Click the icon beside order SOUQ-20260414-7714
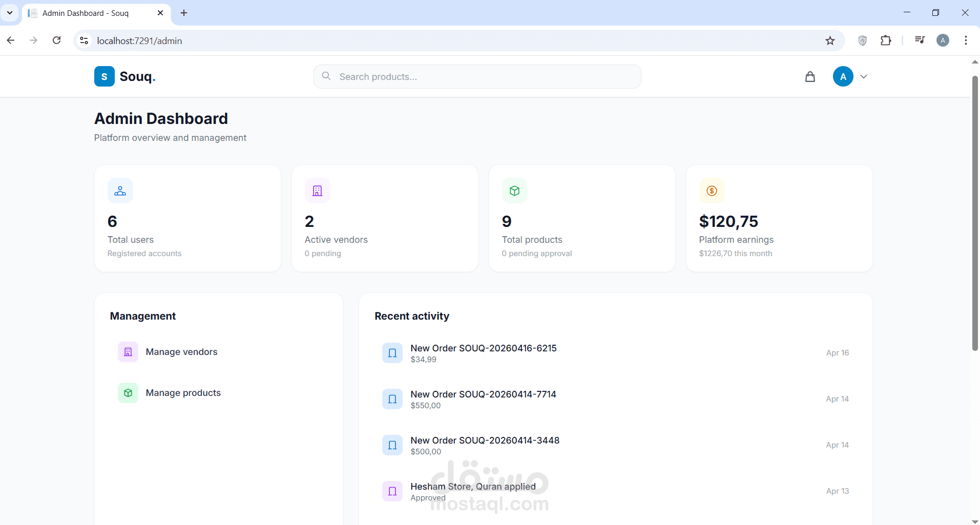 click(x=392, y=399)
